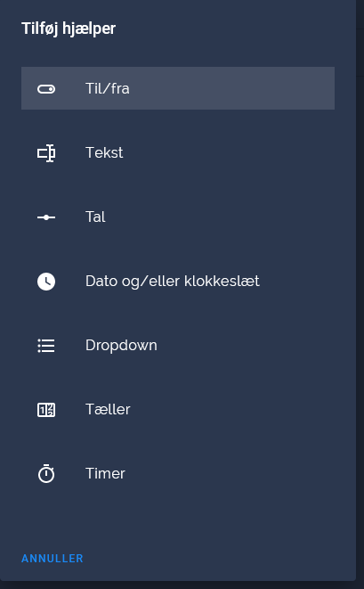
Task: Click the Til/fra toggle switch icon
Action: point(46,89)
